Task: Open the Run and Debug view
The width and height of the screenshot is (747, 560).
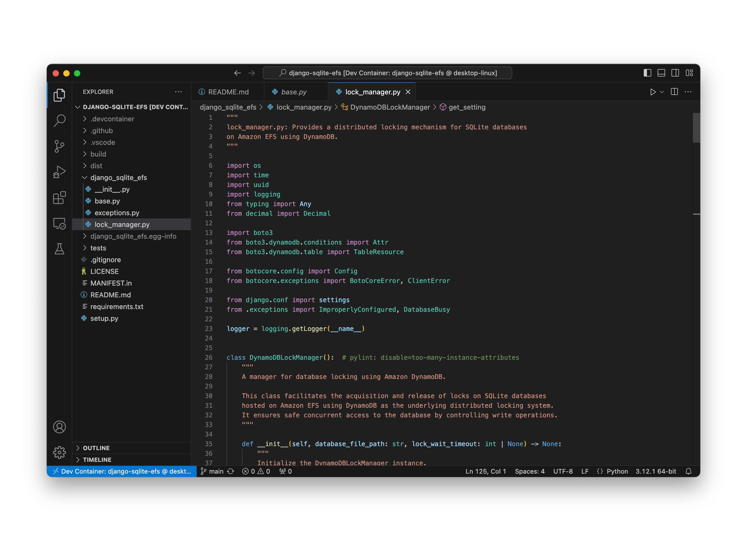Action: click(59, 172)
